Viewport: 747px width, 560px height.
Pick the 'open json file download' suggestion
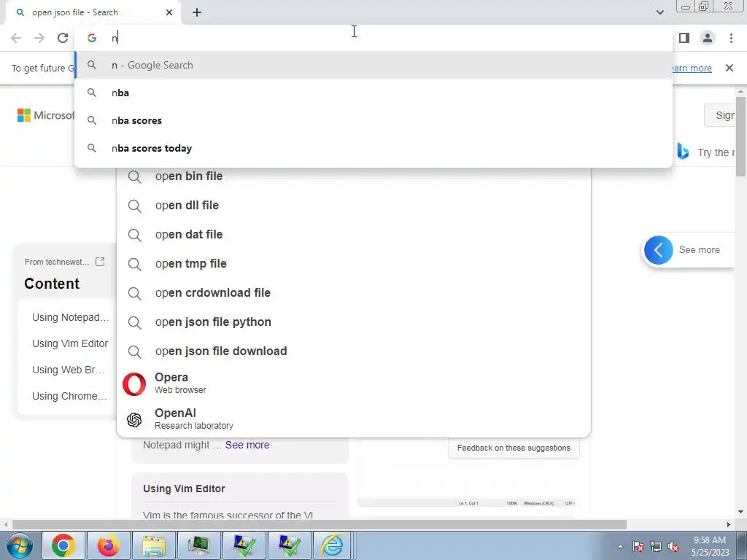click(x=354, y=351)
